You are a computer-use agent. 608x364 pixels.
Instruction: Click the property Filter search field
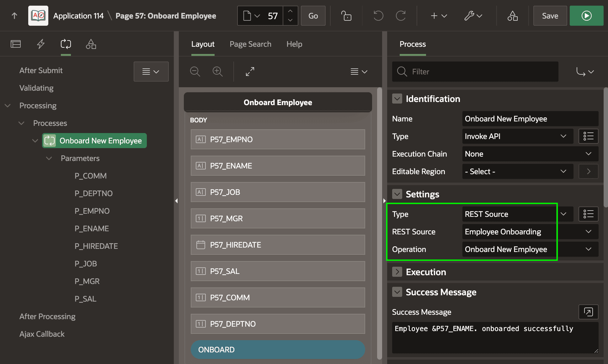click(475, 72)
